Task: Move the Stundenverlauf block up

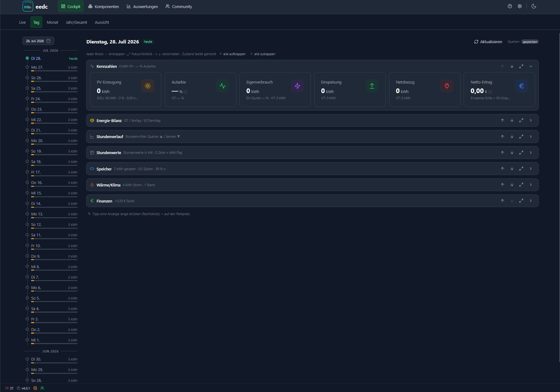Action: [x=502, y=137]
